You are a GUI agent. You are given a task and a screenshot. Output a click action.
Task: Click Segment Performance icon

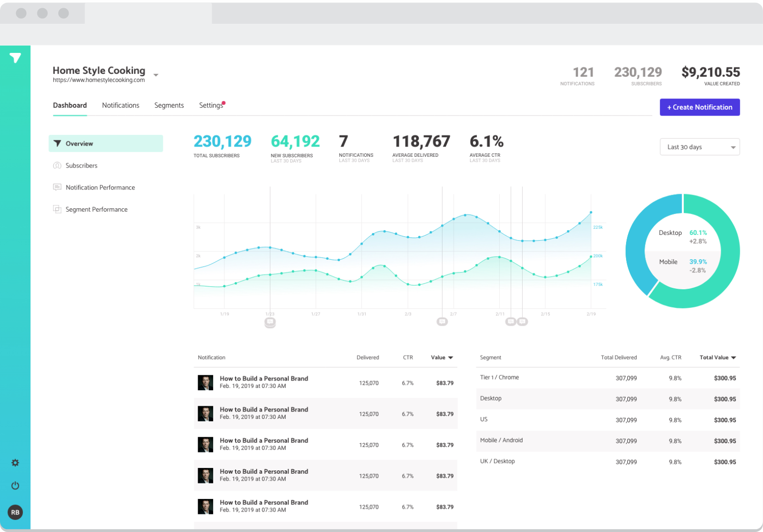tap(57, 209)
